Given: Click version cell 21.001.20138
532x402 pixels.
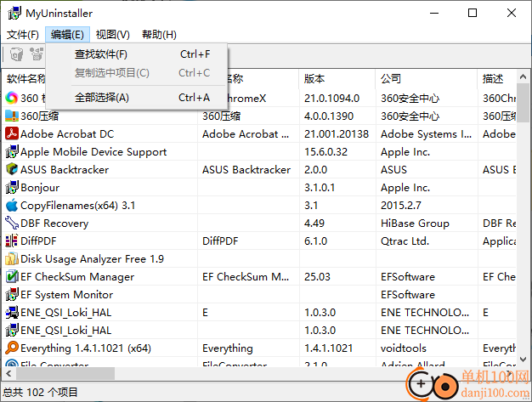Looking at the screenshot, I should (337, 134).
